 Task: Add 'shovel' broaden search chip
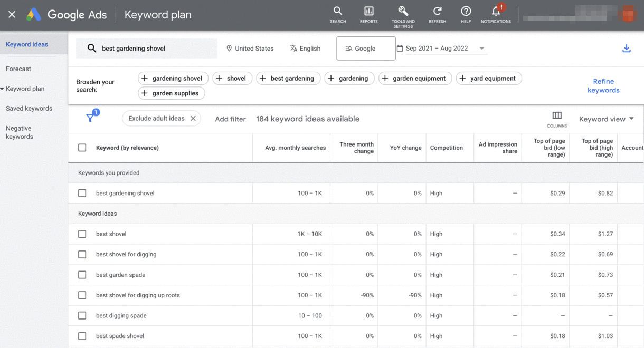point(232,78)
